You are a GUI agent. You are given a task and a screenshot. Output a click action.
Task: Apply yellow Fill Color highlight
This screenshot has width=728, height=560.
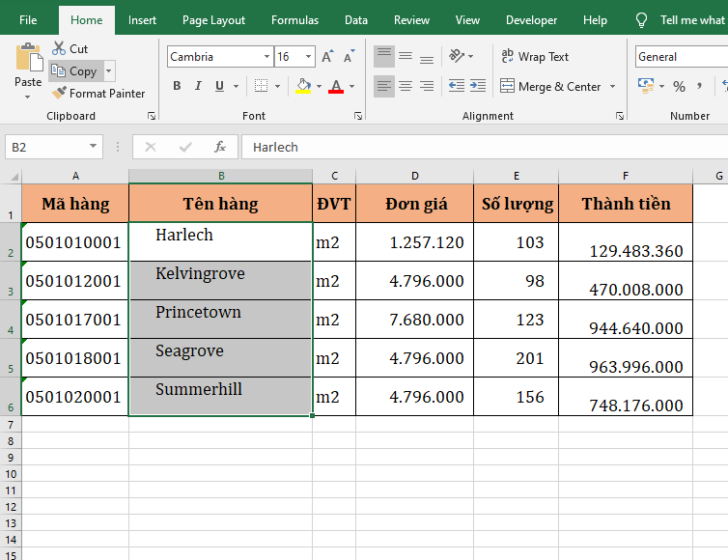(303, 87)
